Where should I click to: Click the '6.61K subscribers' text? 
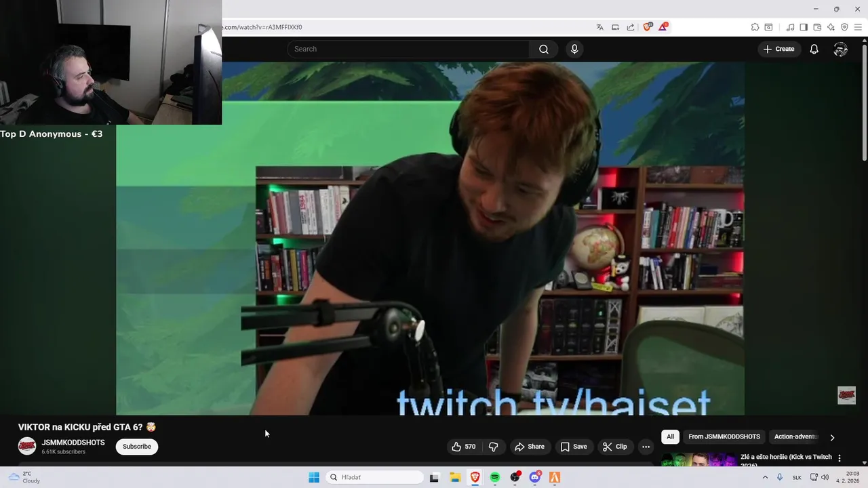(x=64, y=452)
